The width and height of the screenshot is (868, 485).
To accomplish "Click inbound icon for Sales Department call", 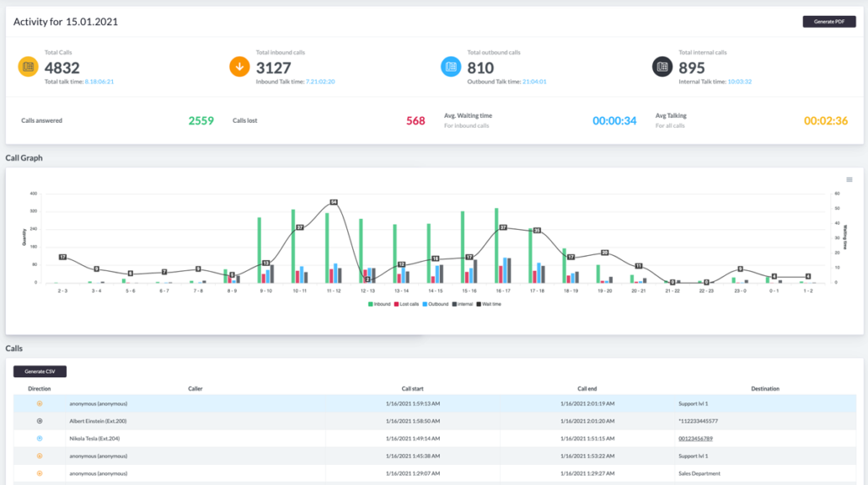I will 40,473.
